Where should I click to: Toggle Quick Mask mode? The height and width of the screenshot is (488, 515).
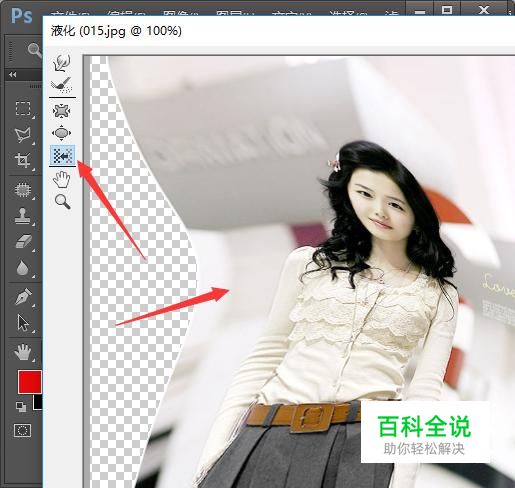[22, 430]
